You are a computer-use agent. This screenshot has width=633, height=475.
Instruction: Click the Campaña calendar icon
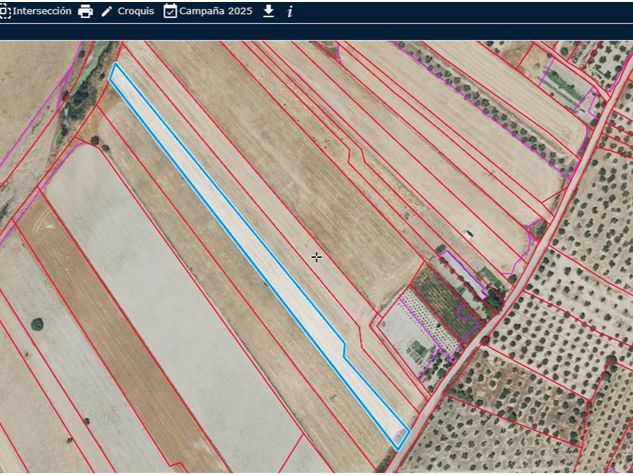(x=170, y=11)
